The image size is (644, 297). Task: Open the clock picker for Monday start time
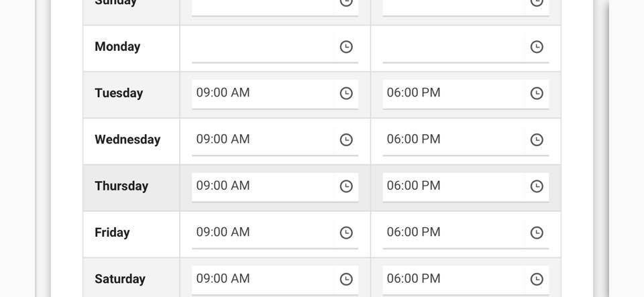pos(346,47)
